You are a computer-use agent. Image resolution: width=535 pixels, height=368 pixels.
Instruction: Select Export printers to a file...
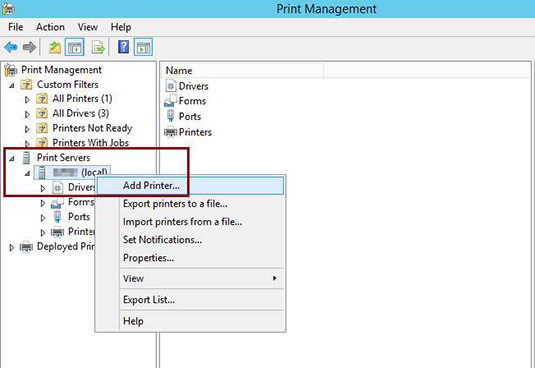click(175, 204)
